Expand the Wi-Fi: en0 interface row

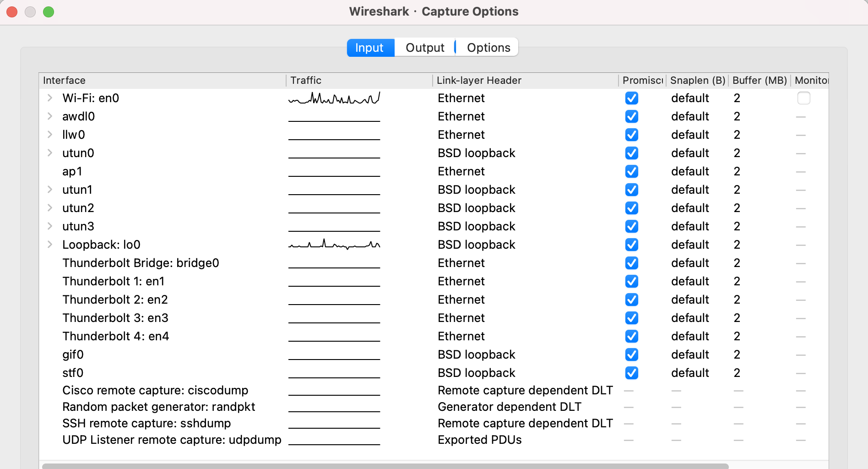pos(50,98)
